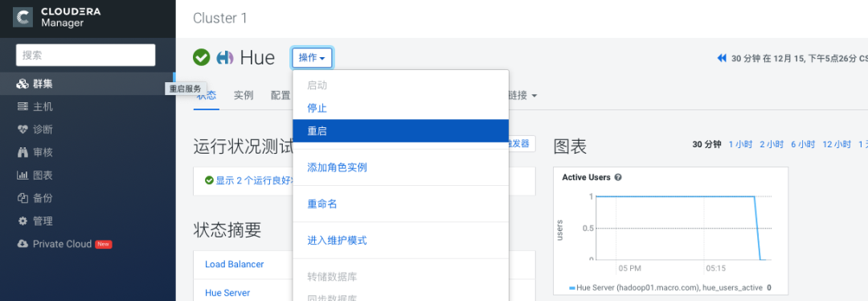Click the green check icon beside 显示 2 个运行良好
Image resolution: width=868 pixels, height=301 pixels.
tap(209, 180)
